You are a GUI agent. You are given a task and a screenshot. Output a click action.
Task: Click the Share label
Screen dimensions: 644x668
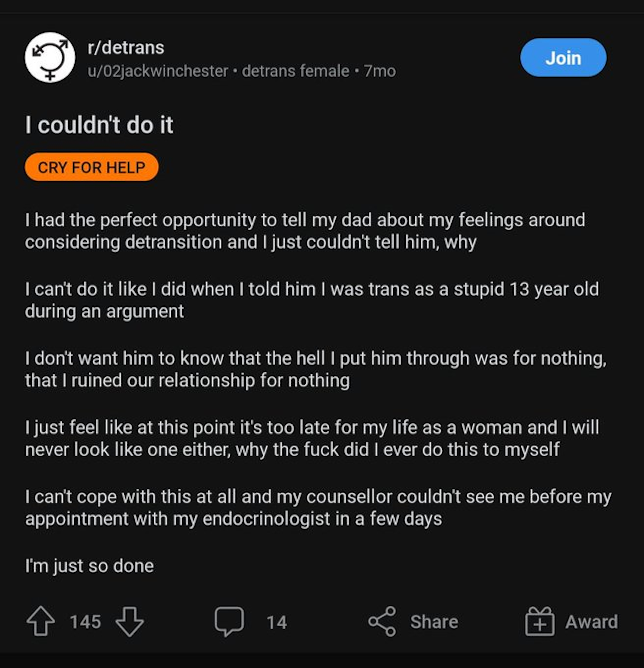(434, 622)
